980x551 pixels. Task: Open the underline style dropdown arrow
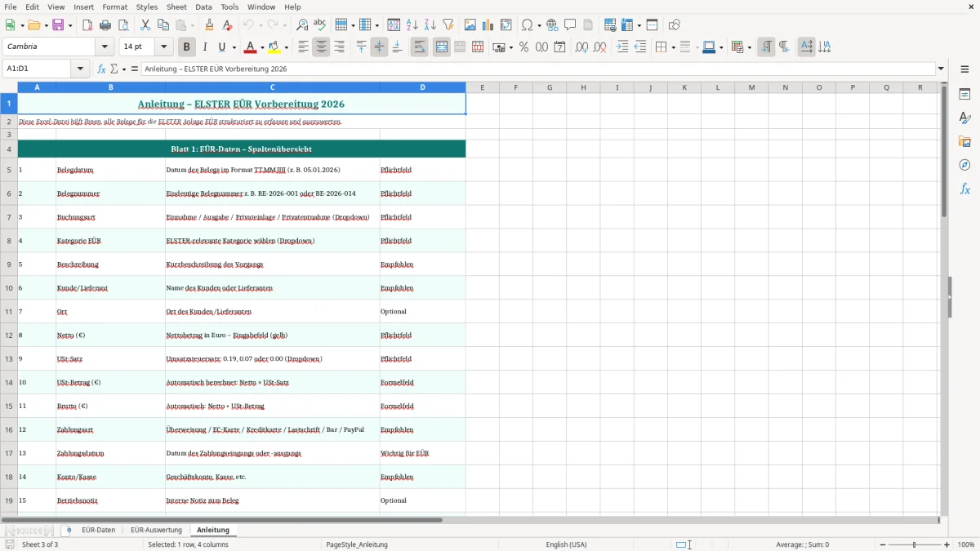click(234, 47)
